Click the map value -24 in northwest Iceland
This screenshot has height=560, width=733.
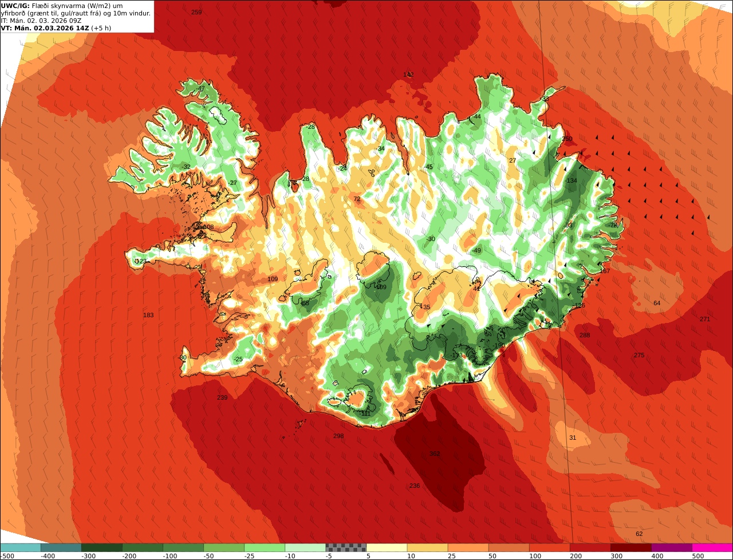click(x=342, y=168)
